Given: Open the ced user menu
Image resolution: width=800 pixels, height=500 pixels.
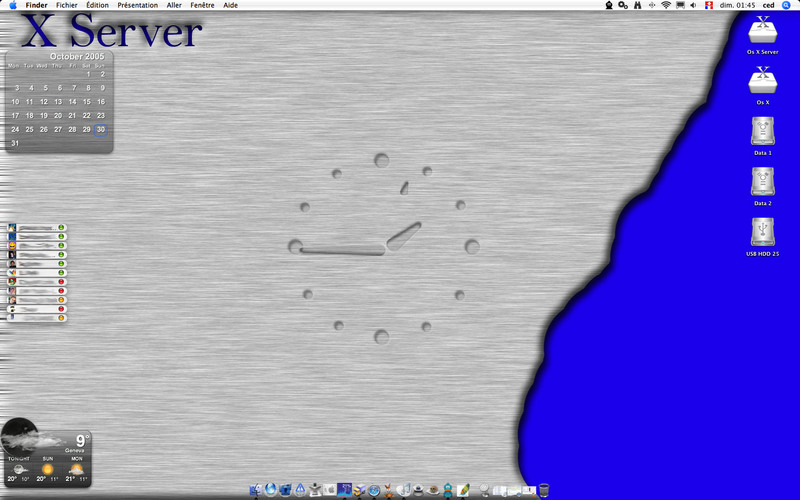Looking at the screenshot, I should [x=768, y=5].
